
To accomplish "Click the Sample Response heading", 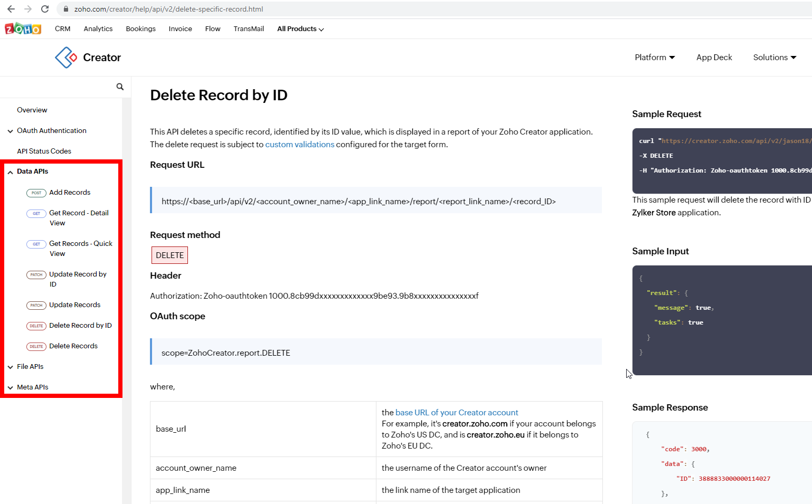I will (x=670, y=407).
